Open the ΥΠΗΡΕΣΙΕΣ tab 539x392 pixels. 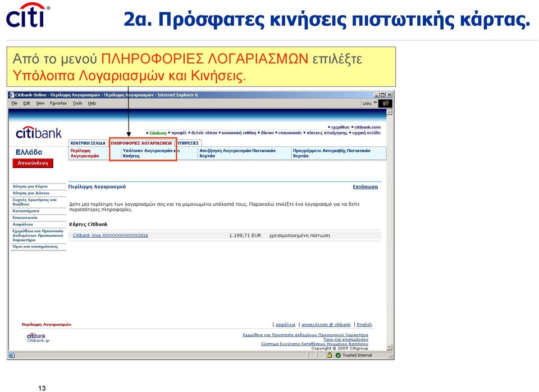[189, 143]
